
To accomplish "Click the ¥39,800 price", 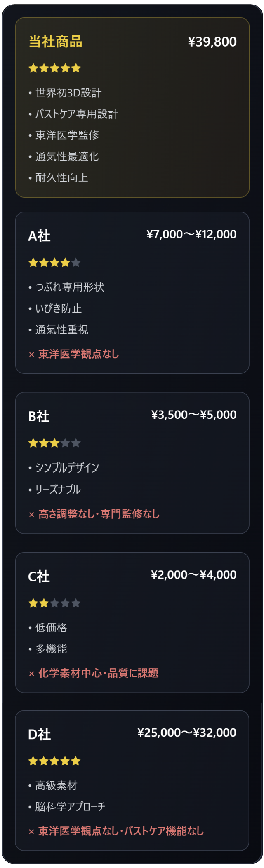I will click(212, 42).
